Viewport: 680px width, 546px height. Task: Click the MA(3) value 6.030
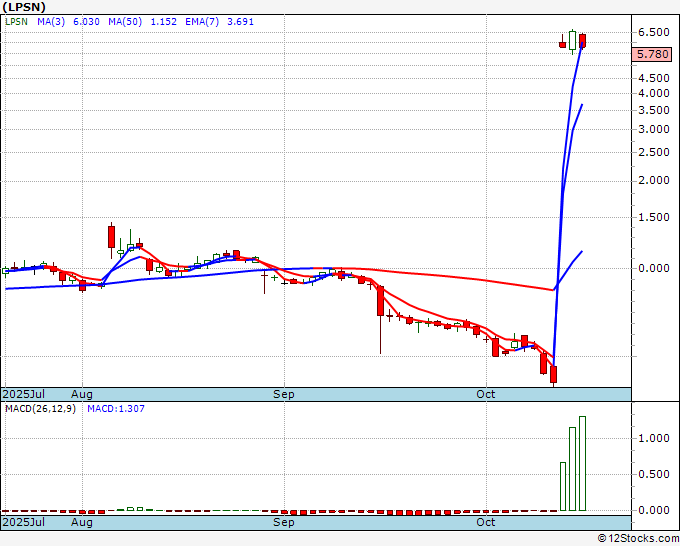point(86,22)
